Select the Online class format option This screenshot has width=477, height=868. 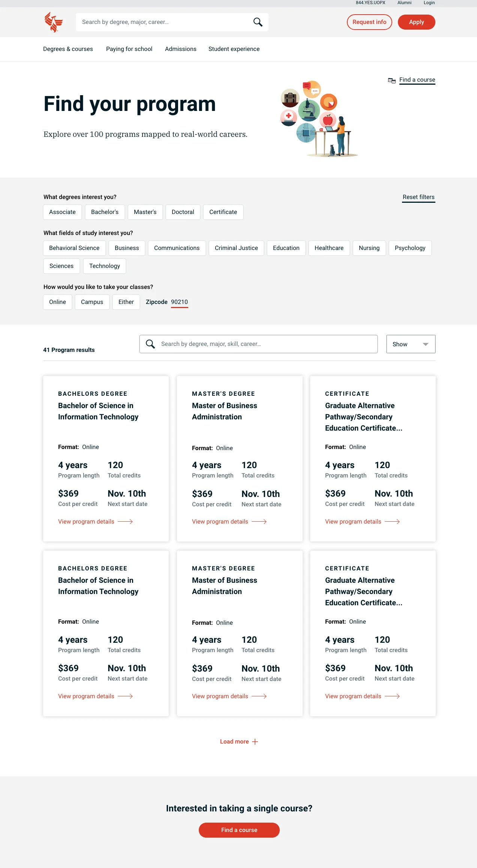(x=57, y=302)
